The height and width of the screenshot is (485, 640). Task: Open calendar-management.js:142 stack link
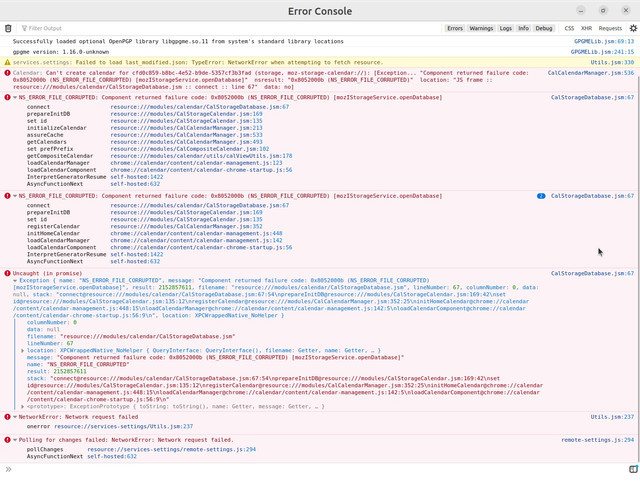[x=196, y=240]
